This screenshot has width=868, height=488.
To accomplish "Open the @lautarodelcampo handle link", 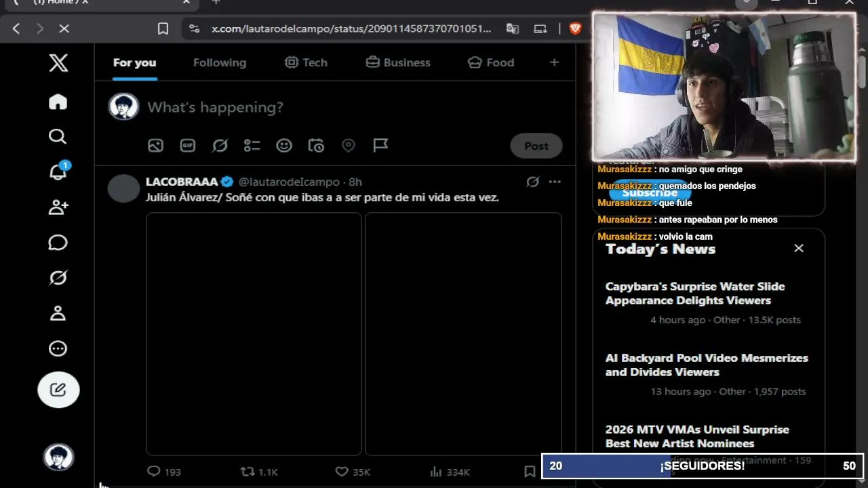I will pyautogui.click(x=289, y=182).
